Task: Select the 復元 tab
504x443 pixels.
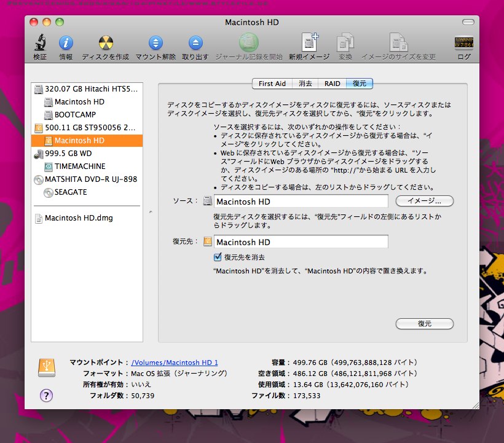Action: click(360, 84)
